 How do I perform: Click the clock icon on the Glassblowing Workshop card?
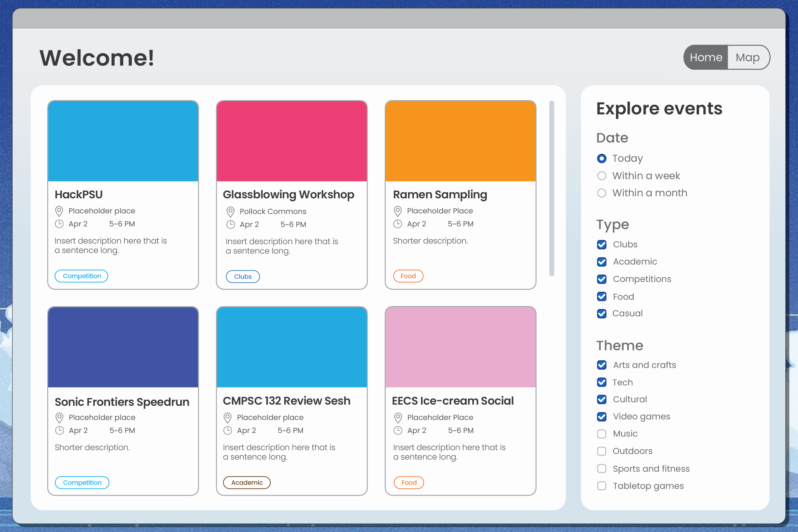click(230, 224)
